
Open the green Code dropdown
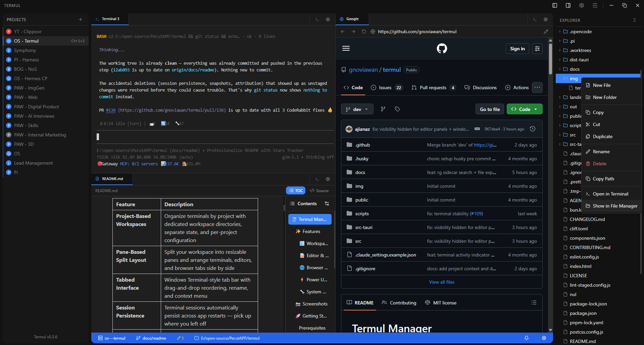click(525, 109)
